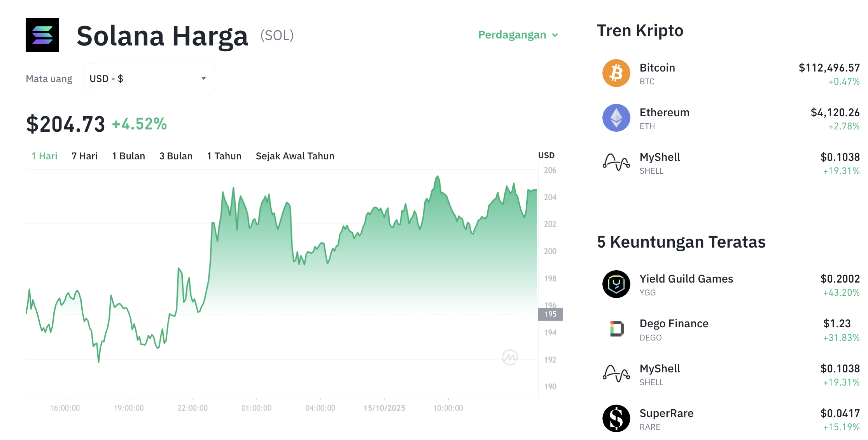Viewport: 868px width, 440px height.
Task: Click the Solana logo icon
Action: point(42,35)
